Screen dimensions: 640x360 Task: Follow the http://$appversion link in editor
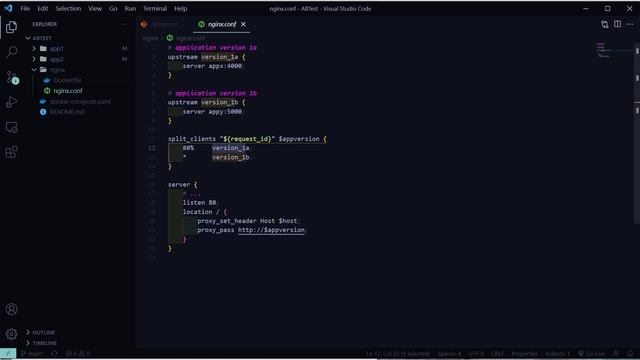[x=271, y=230]
